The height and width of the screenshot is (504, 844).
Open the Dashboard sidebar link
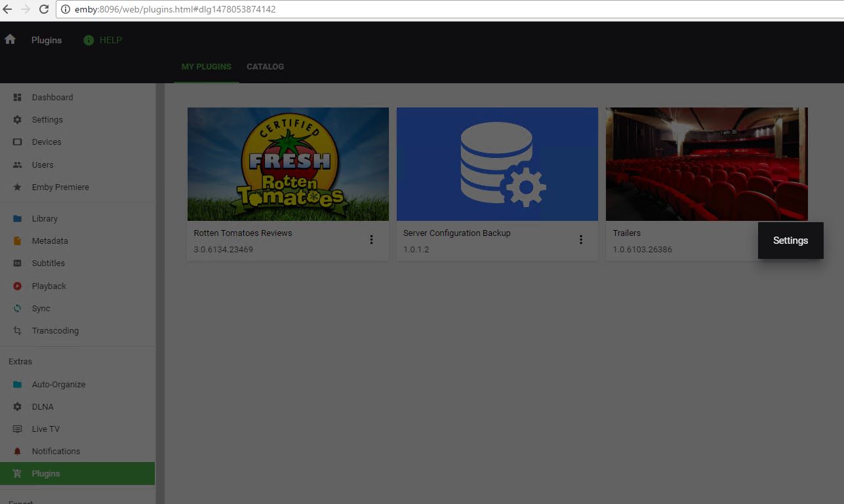pos(77,98)
